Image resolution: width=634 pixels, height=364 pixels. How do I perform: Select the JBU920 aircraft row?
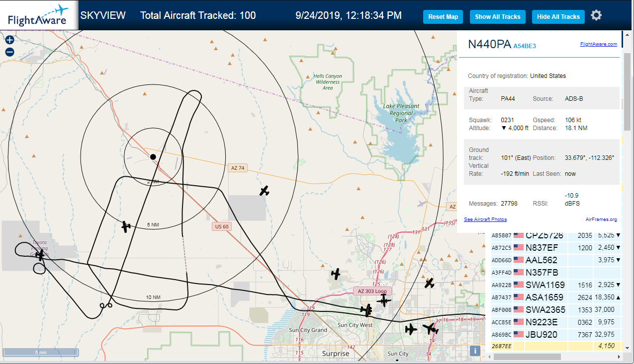556,334
